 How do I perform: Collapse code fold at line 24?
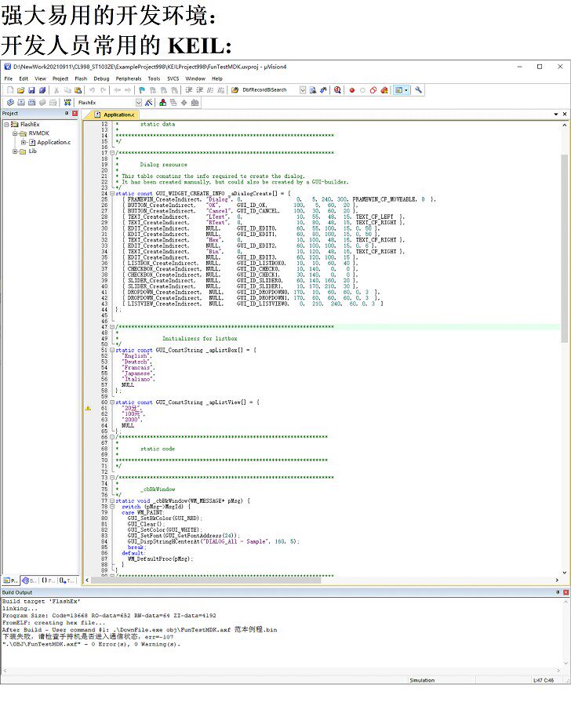(112, 193)
